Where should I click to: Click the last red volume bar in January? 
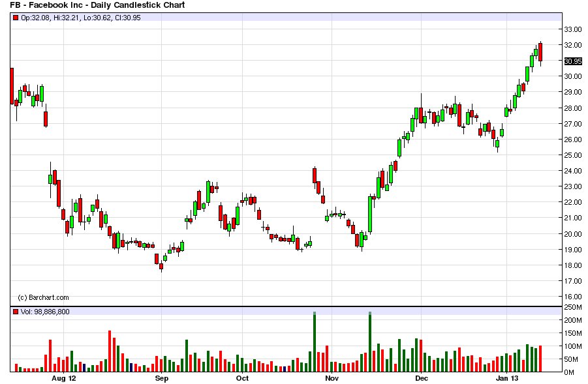[540, 359]
